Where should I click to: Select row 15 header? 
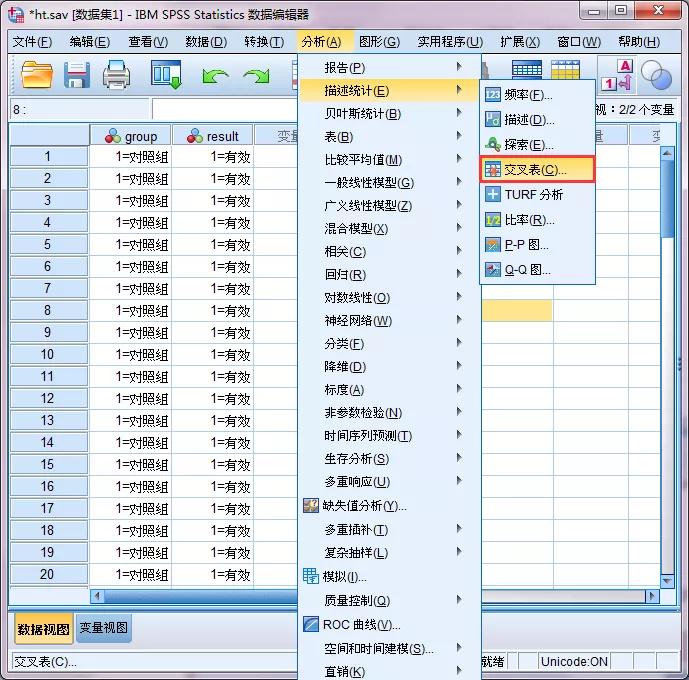point(48,464)
